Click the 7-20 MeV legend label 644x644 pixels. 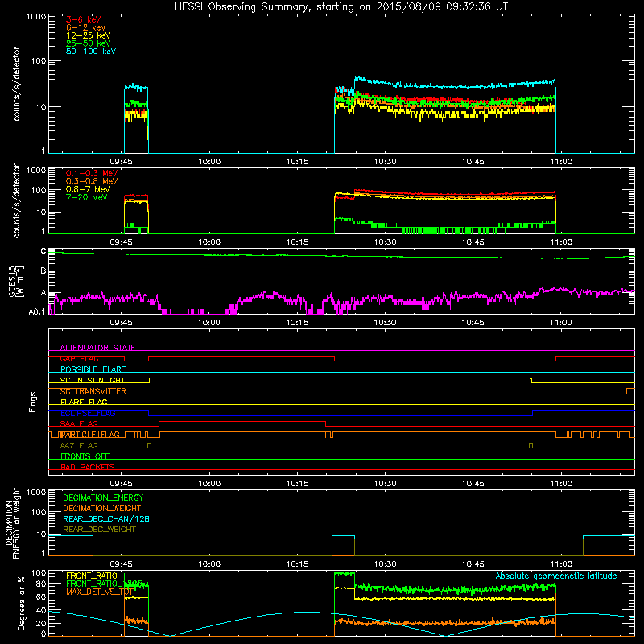click(86, 197)
